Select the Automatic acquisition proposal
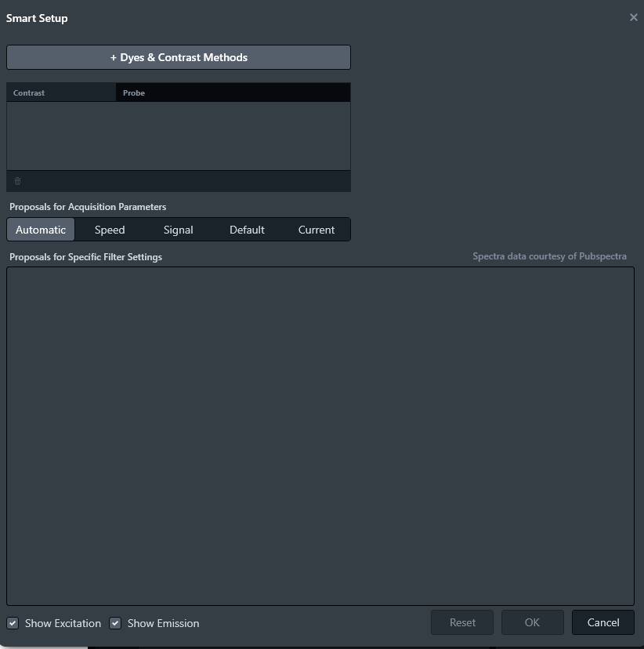The height and width of the screenshot is (649, 644). click(x=41, y=229)
